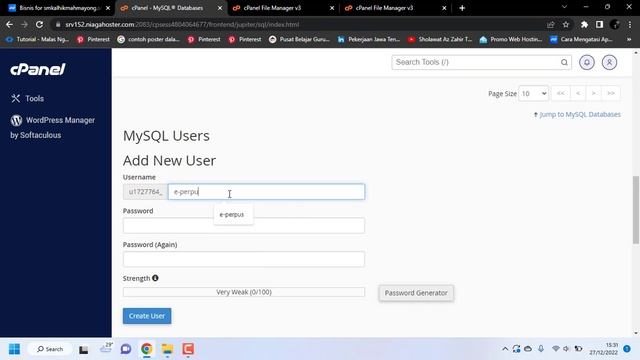The height and width of the screenshot is (360, 640).
Task: Open the notifications bell icon
Action: pos(587,62)
